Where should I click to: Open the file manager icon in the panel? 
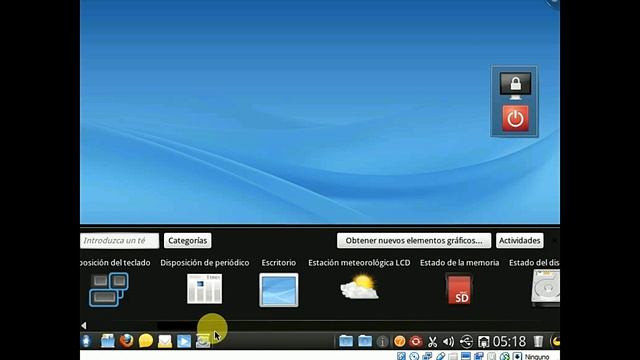click(x=107, y=341)
